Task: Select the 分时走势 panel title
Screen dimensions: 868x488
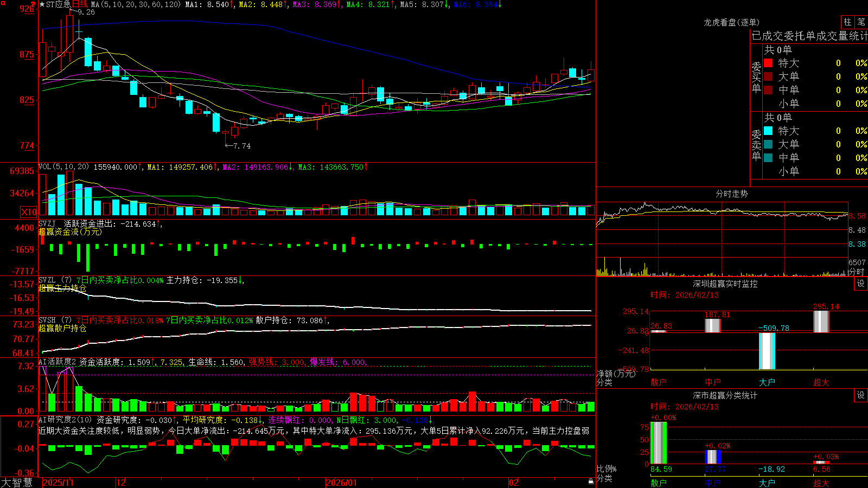Action: [731, 194]
